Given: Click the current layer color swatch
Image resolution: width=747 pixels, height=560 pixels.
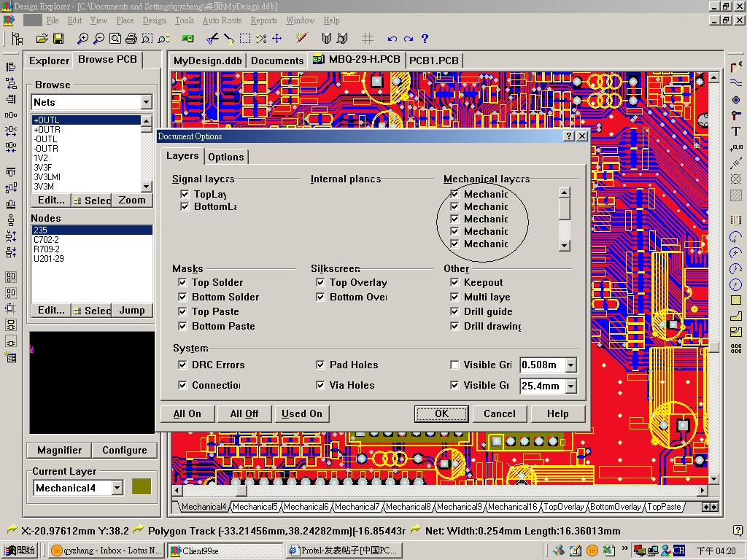Looking at the screenshot, I should [142, 487].
